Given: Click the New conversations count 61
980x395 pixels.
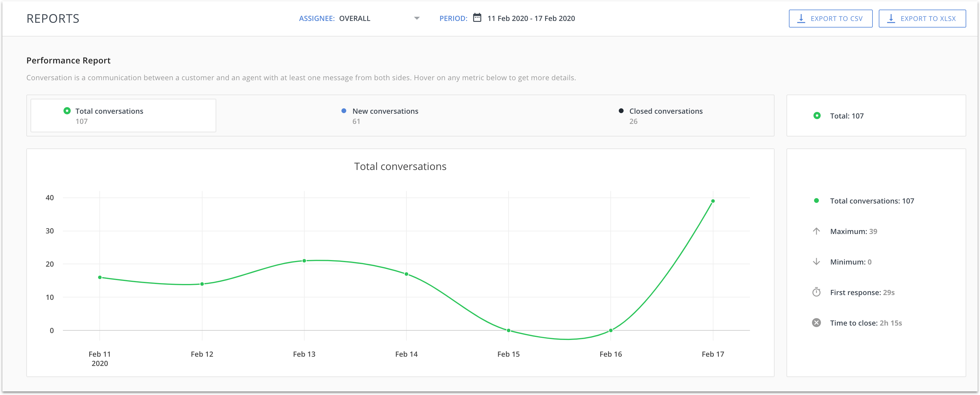Looking at the screenshot, I should click(x=356, y=122).
